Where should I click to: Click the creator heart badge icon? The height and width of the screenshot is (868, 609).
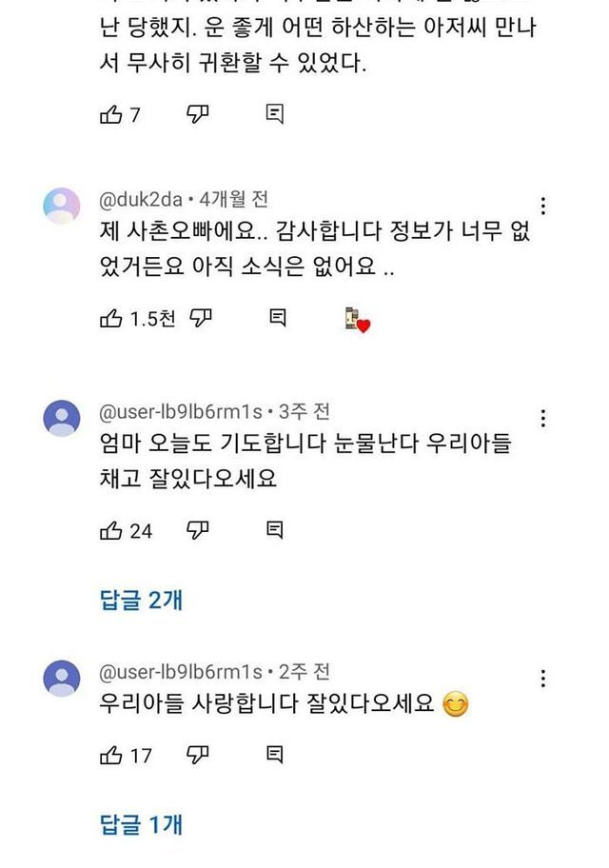357,321
